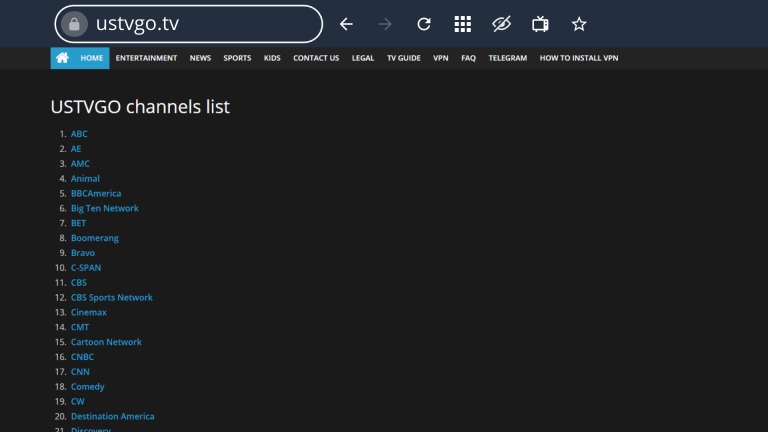Click the ustvgo.tv address field
Viewport: 768px width, 432px height.
[x=189, y=24]
